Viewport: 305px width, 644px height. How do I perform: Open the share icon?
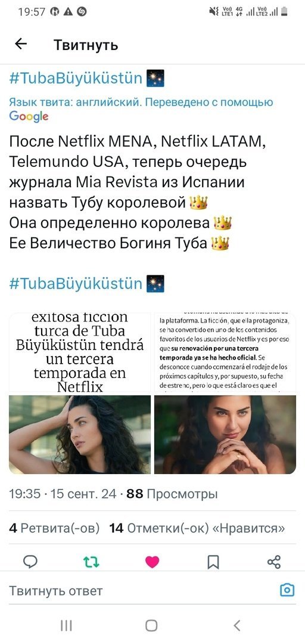coord(274,562)
